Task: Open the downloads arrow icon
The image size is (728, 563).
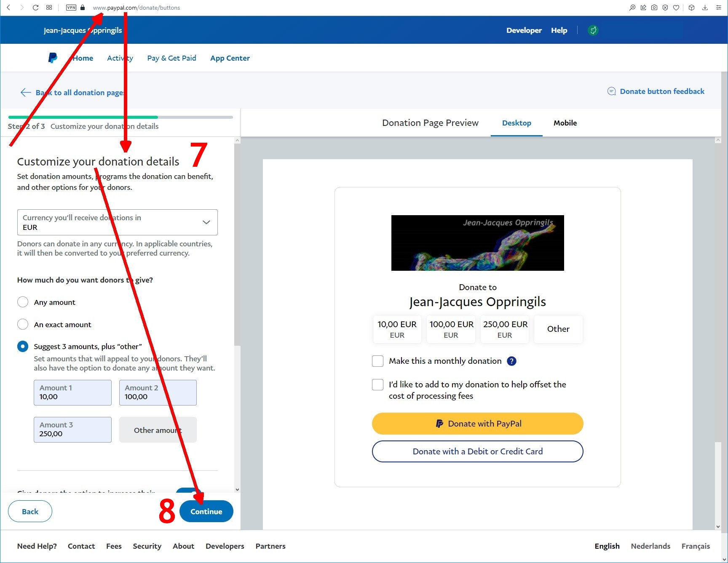Action: pos(705,8)
